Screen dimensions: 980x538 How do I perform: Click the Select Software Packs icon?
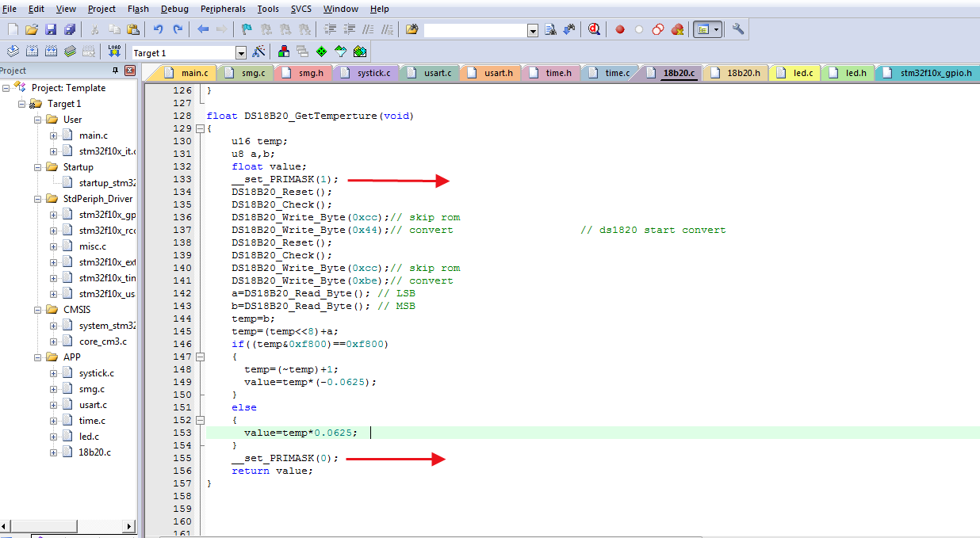pos(340,52)
